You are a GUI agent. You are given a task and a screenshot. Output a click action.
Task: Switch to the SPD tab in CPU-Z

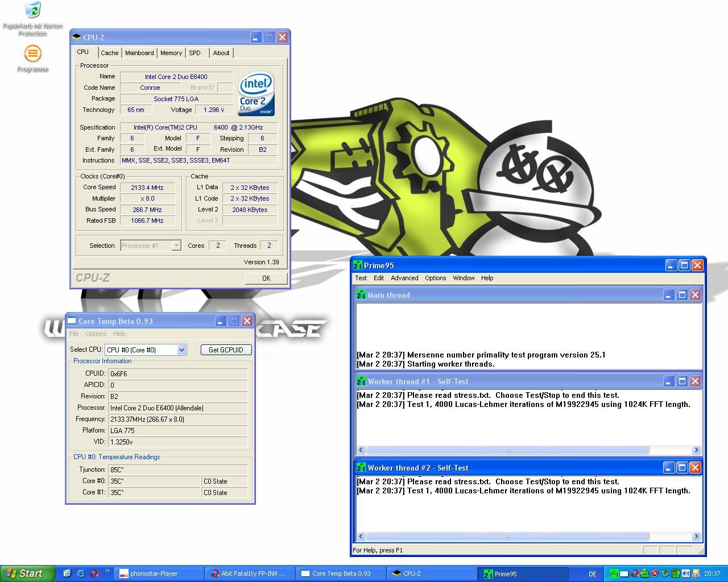pos(195,53)
